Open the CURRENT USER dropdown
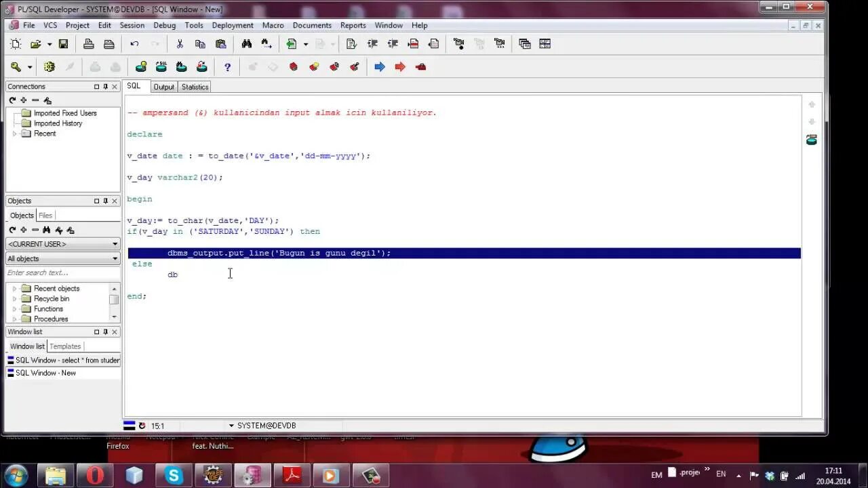 (x=115, y=244)
